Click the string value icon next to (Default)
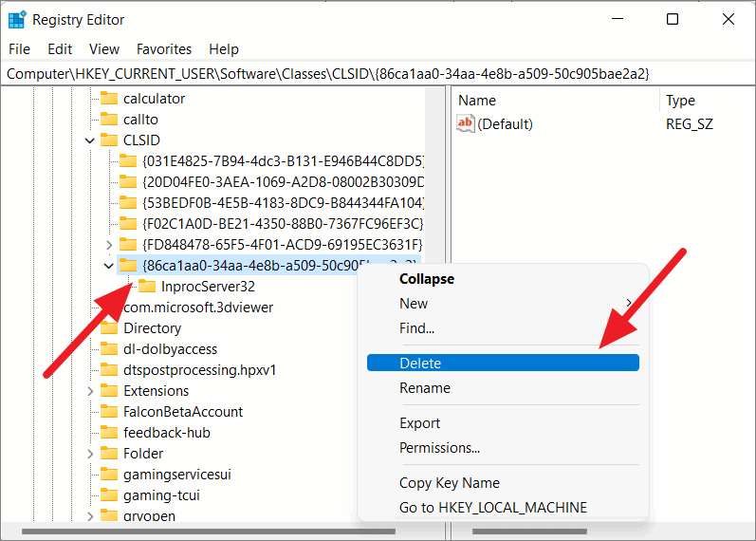Image resolution: width=756 pixels, height=541 pixels. (x=466, y=123)
